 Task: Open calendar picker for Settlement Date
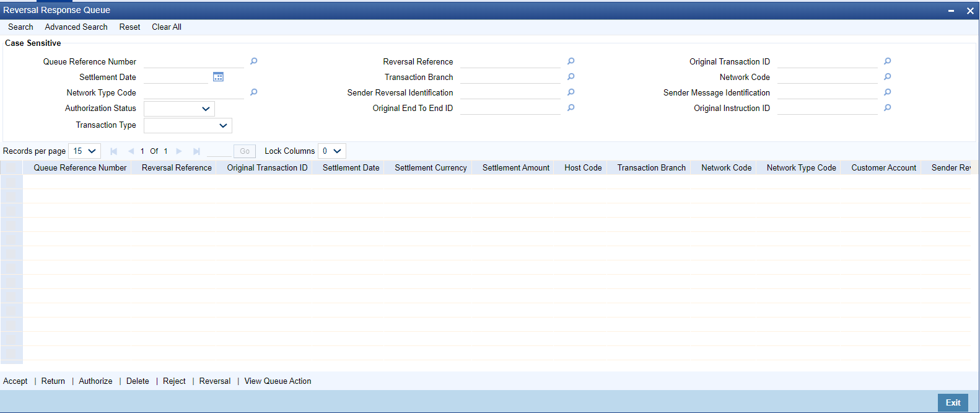tap(218, 77)
